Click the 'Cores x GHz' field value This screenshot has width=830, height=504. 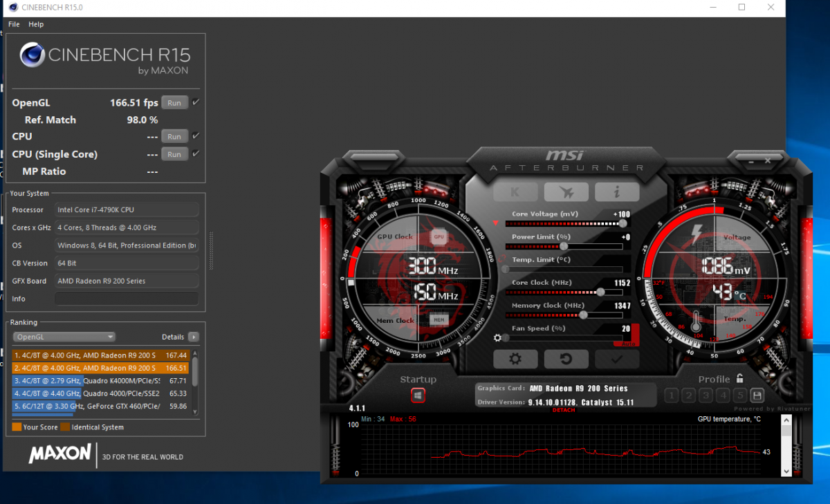(127, 227)
